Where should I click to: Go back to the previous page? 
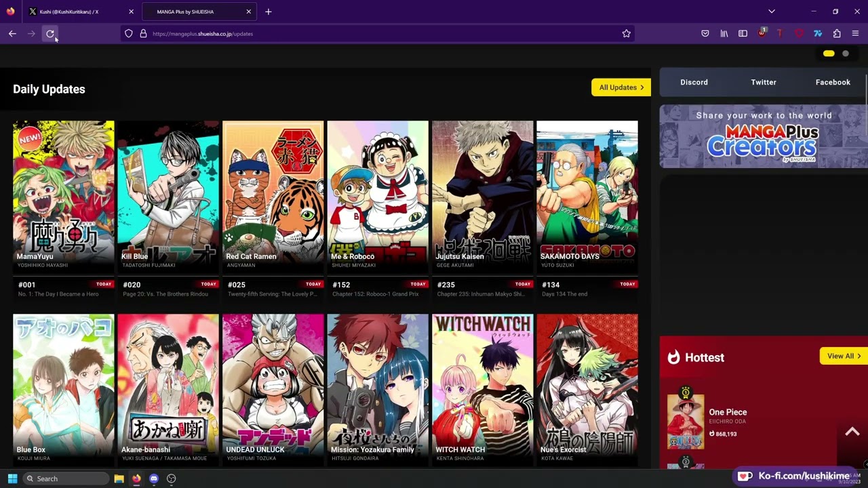pos(12,33)
